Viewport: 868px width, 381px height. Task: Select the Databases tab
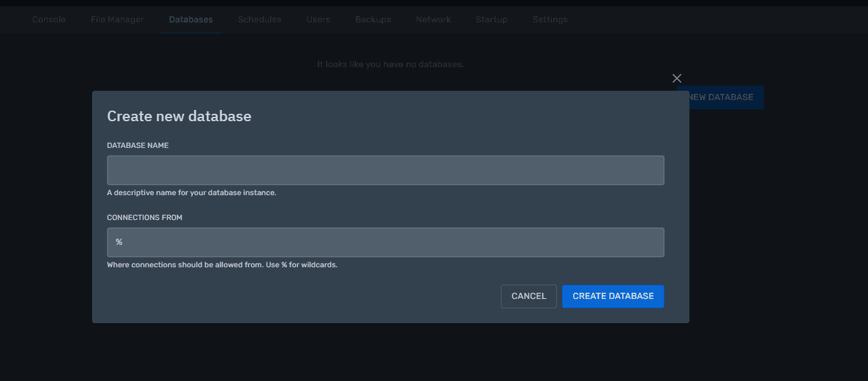(191, 19)
